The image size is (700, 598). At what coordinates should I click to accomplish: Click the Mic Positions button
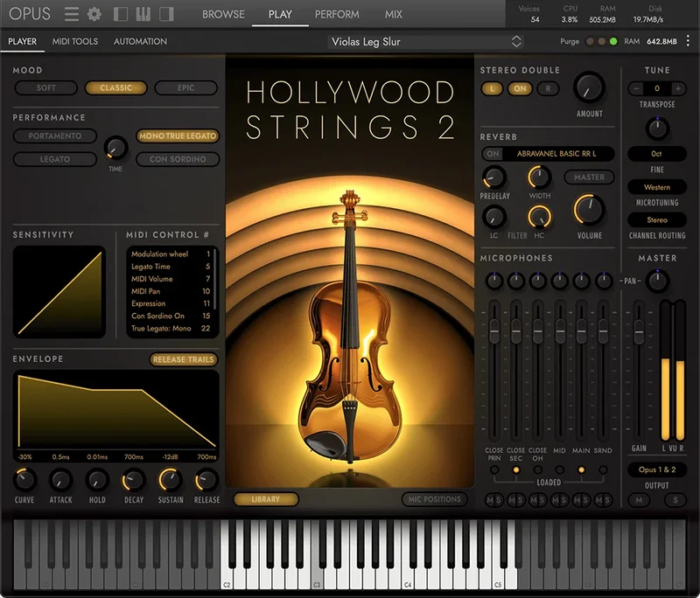pyautogui.click(x=434, y=499)
